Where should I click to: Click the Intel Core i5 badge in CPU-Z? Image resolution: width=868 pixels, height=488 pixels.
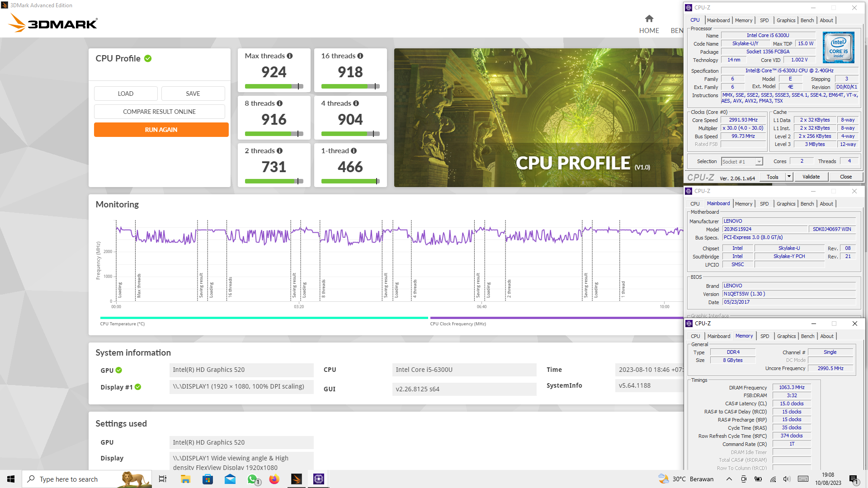(838, 47)
